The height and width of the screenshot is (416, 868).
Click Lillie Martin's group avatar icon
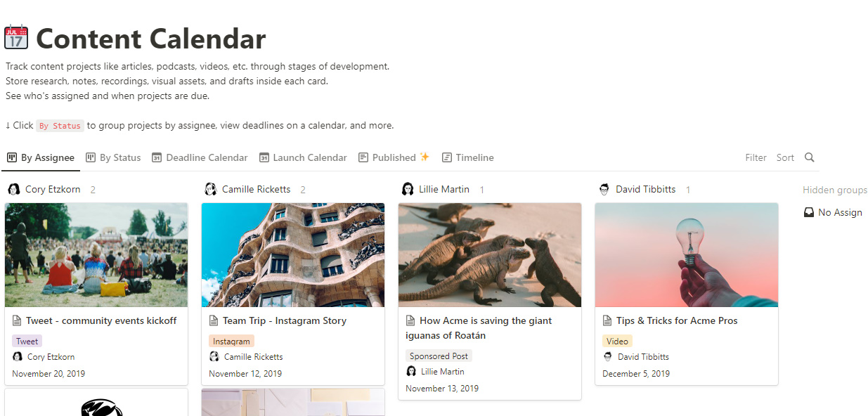click(x=407, y=189)
